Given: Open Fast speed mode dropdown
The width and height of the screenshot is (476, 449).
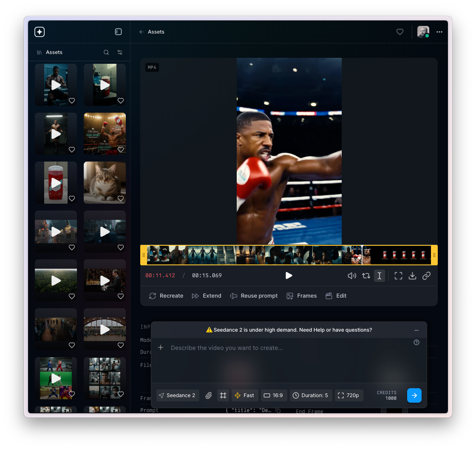Looking at the screenshot, I should coord(245,395).
